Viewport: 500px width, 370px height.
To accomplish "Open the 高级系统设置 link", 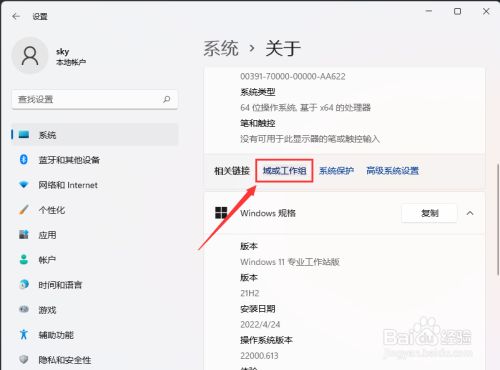I will coord(392,171).
